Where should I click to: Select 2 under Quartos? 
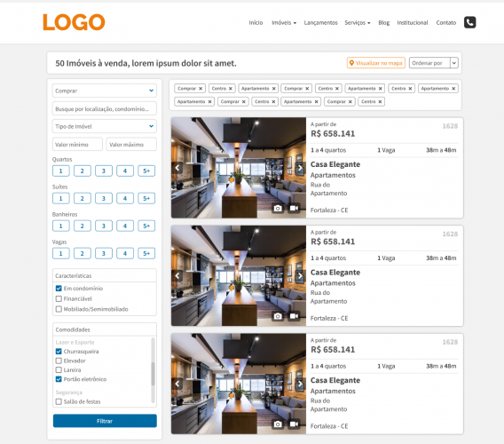click(83, 170)
